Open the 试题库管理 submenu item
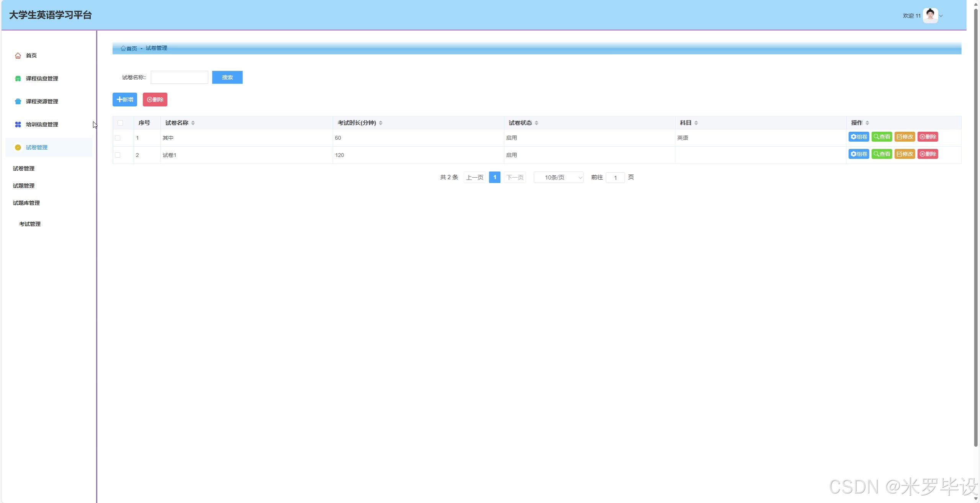Viewport: 980px width, 503px height. pyautogui.click(x=26, y=203)
